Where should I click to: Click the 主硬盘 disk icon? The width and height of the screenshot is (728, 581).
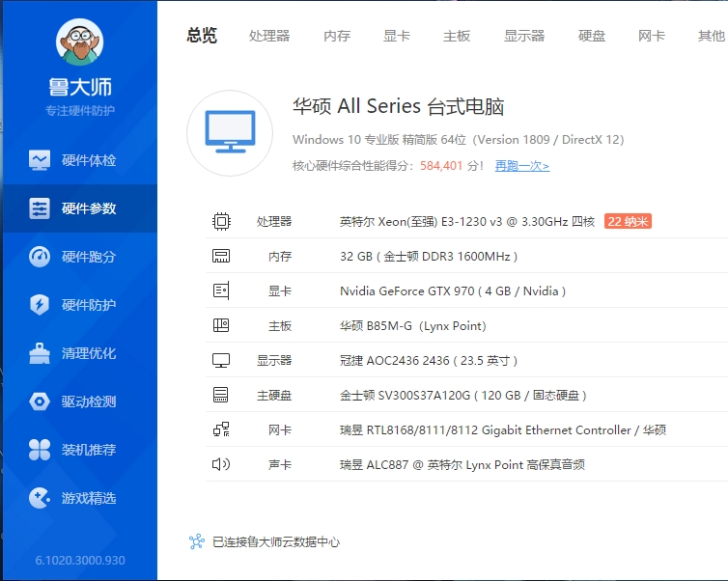coord(220,395)
